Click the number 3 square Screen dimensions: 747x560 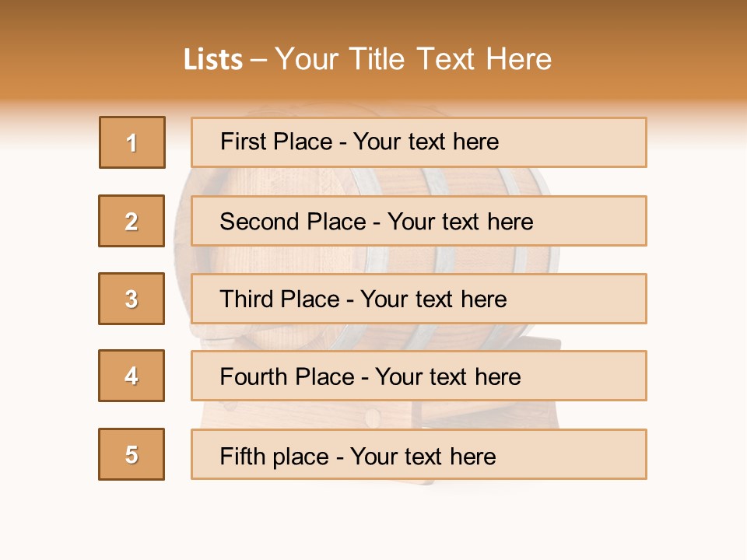[132, 299]
